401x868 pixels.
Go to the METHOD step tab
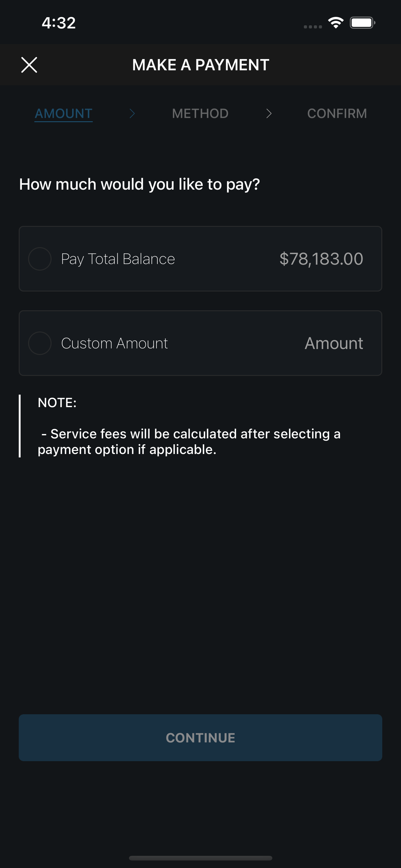(x=200, y=113)
